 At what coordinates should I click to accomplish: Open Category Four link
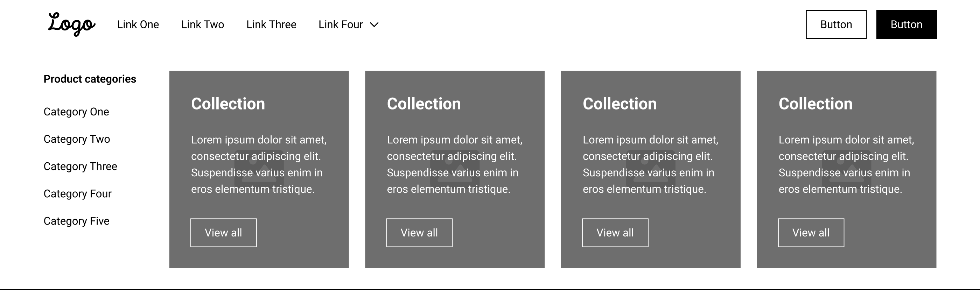point(78,194)
